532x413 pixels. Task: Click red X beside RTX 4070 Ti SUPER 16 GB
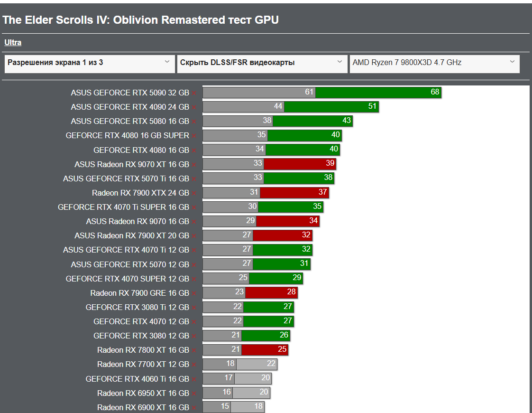click(194, 207)
